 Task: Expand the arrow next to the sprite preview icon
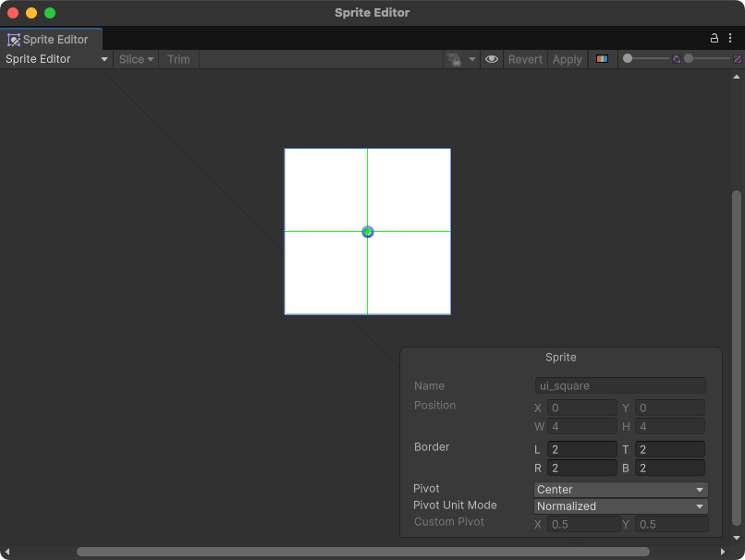point(472,59)
